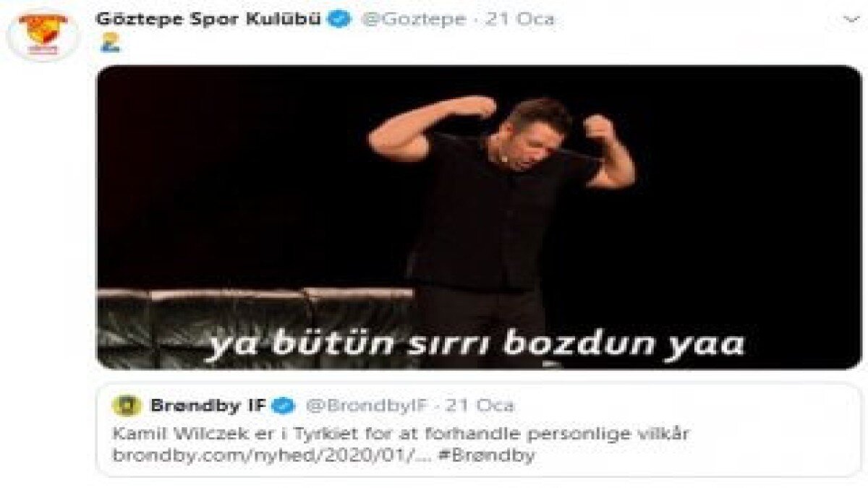Play the GIF with the man on stage
The height and width of the screenshot is (488, 868).
(x=478, y=217)
